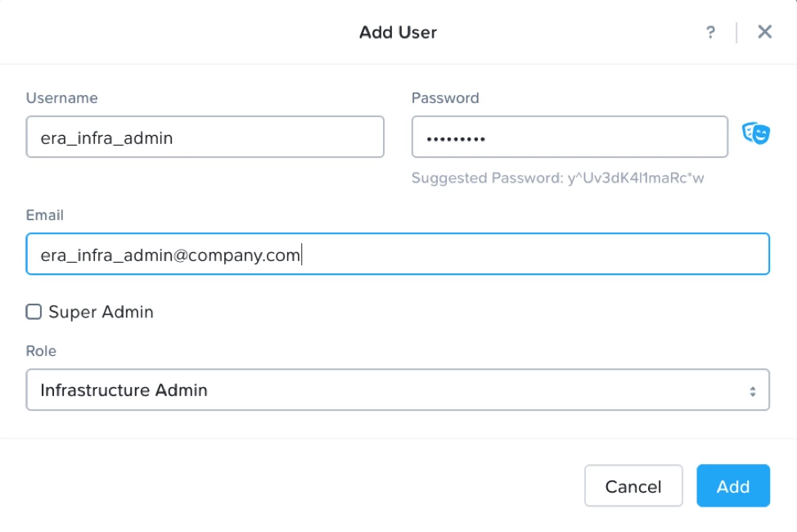The height and width of the screenshot is (532, 797).
Task: Focus the era_infra_admin username field
Action: point(205,137)
